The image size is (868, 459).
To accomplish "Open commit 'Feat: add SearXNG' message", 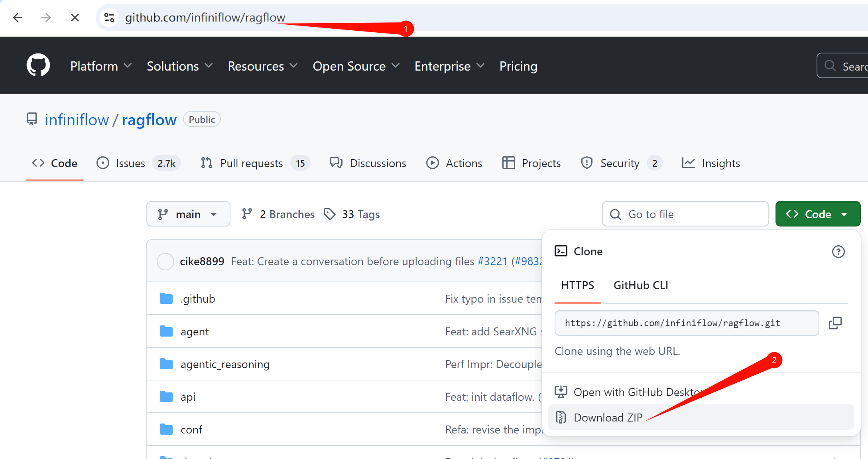I will (493, 331).
